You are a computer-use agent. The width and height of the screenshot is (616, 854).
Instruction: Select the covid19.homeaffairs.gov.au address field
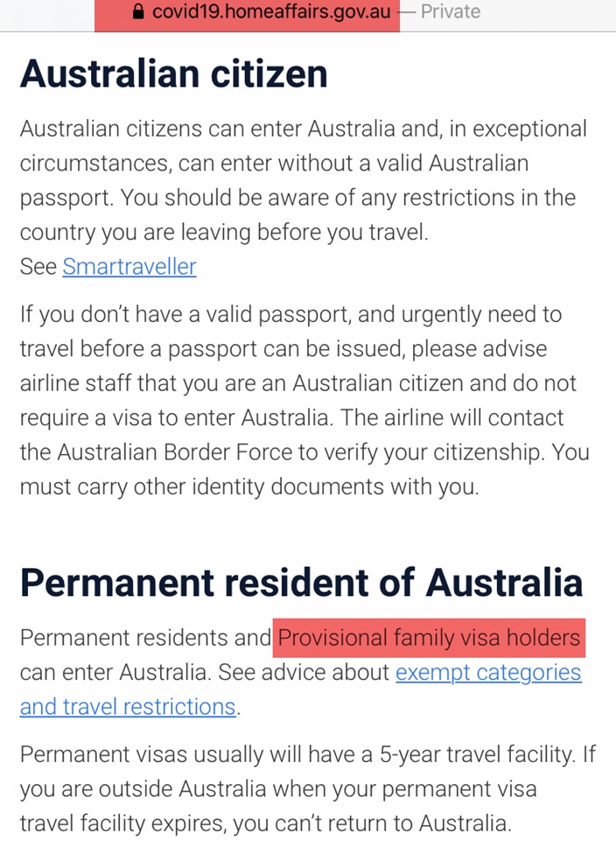pyautogui.click(x=271, y=13)
